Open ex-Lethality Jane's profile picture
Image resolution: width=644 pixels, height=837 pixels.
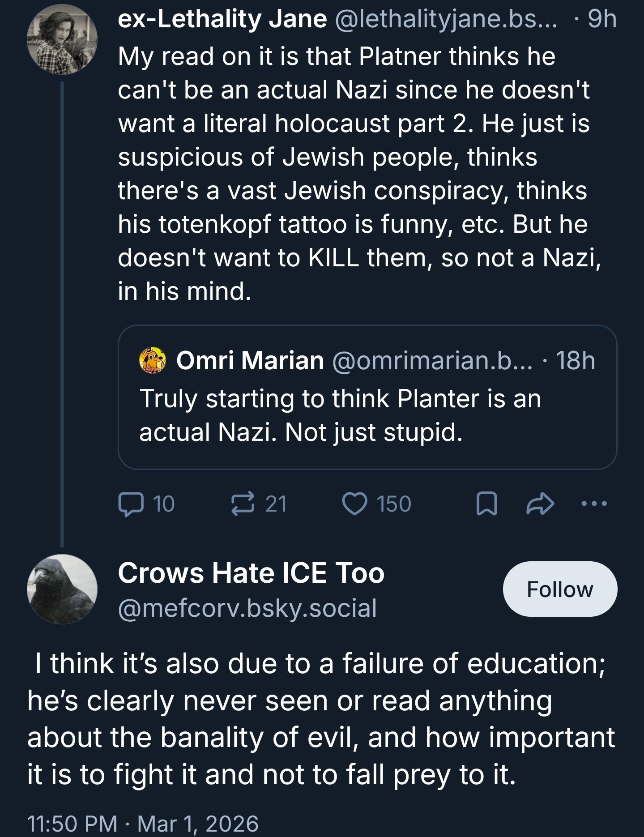[62, 39]
